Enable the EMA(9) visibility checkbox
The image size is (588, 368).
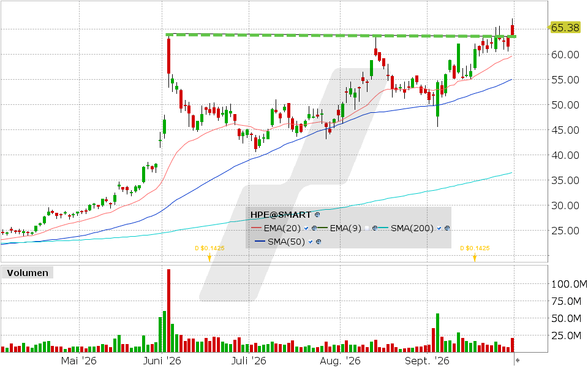coord(367,228)
